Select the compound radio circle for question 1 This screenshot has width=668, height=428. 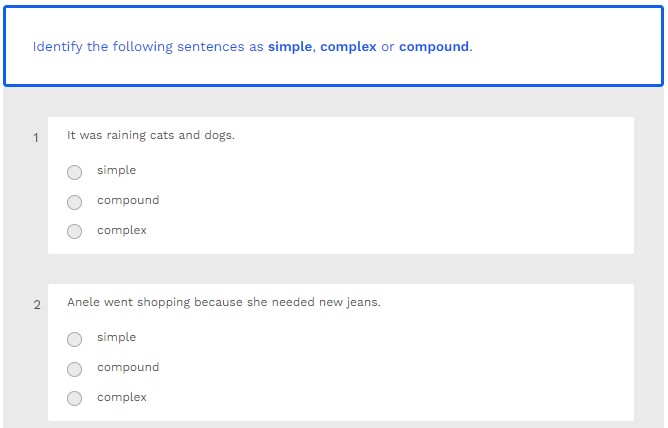75,202
